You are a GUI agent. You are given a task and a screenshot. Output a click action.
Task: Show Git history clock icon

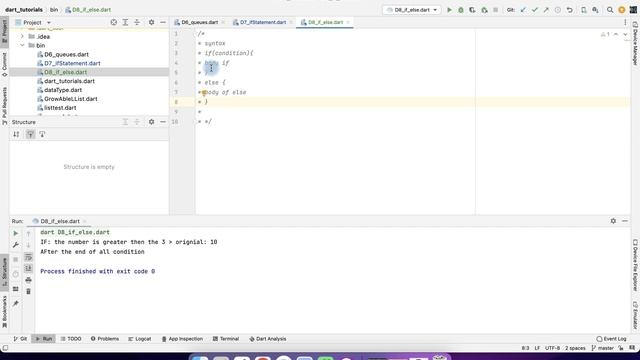[x=558, y=10]
